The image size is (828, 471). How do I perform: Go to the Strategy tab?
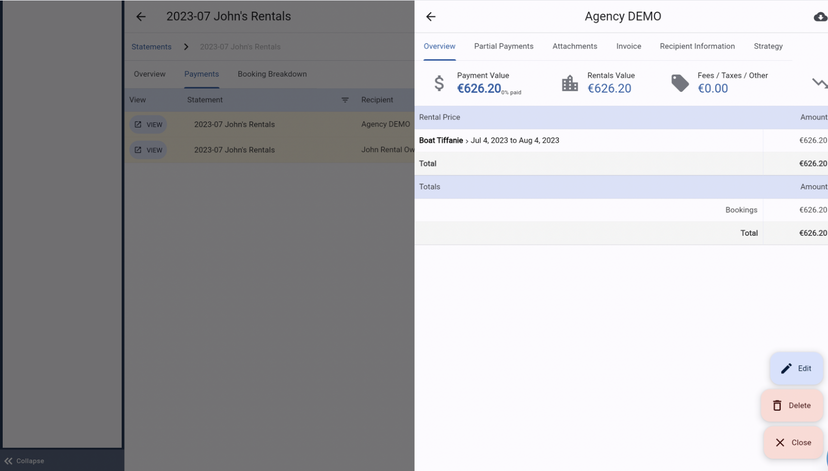768,46
